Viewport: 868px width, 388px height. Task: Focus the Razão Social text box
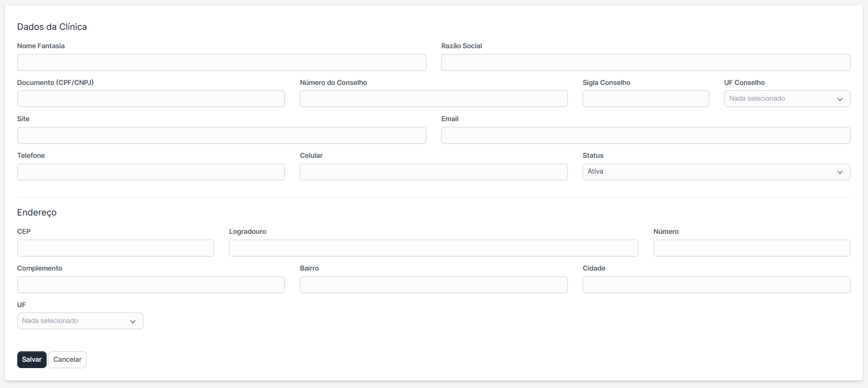coord(645,62)
